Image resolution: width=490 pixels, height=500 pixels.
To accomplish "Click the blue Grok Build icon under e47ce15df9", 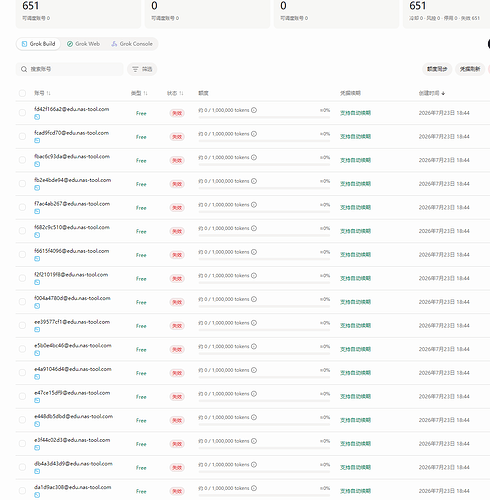I will tap(37, 401).
